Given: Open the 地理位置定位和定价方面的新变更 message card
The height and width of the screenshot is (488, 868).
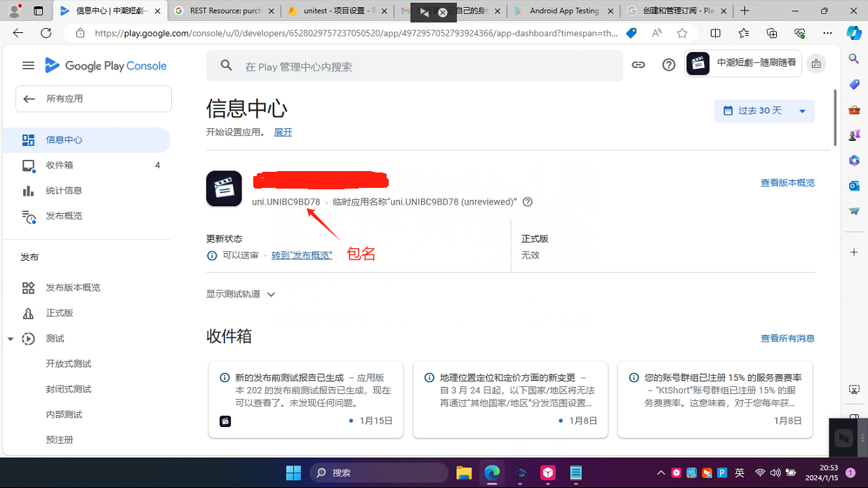Looking at the screenshot, I should pyautogui.click(x=510, y=400).
